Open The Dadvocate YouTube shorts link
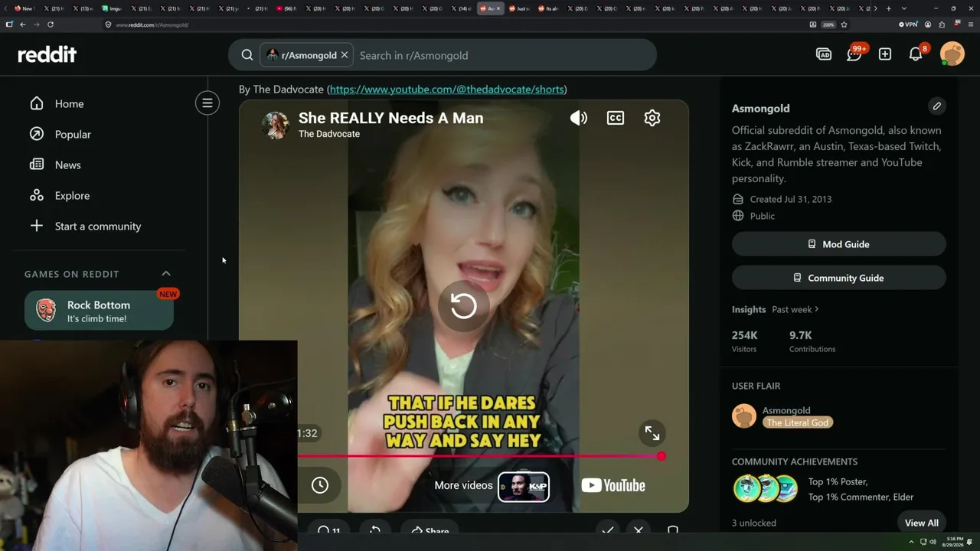This screenshot has width=980, height=551. click(447, 90)
